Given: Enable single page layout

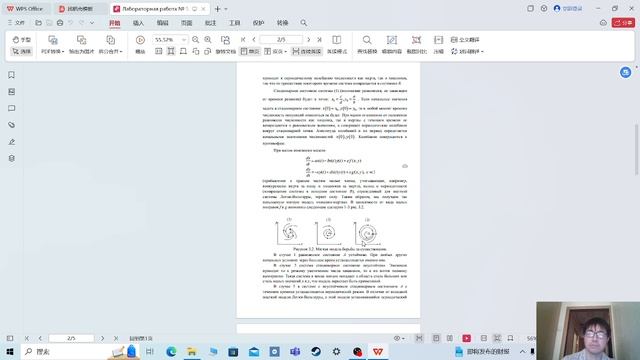Looking at the screenshot, I should click(x=250, y=51).
